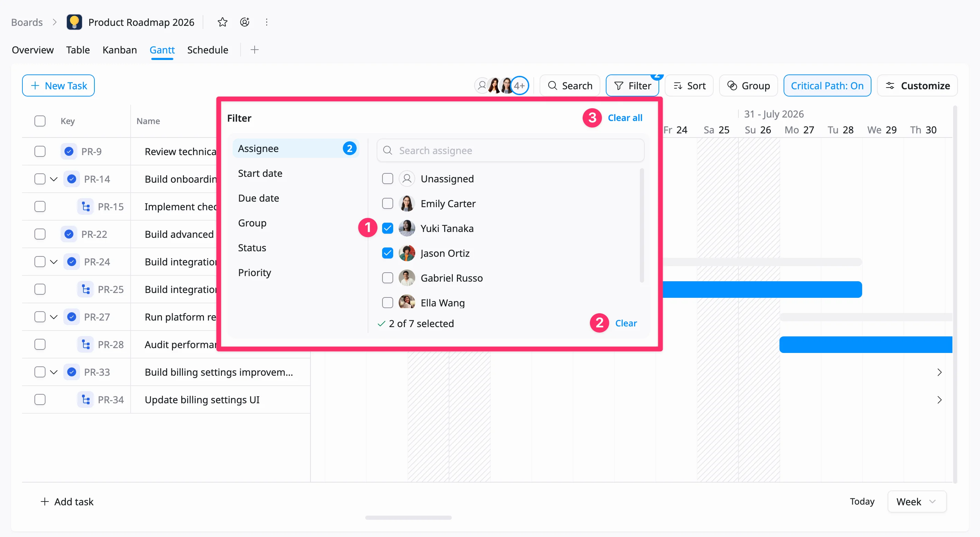Open the Group dropdown in toolbar

(x=748, y=85)
